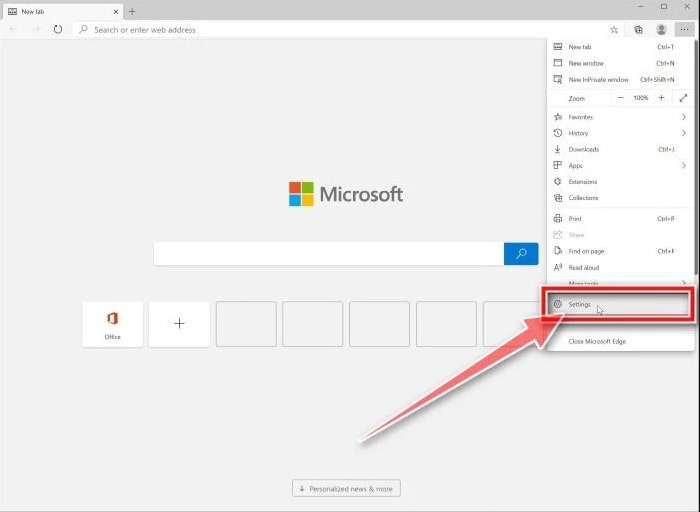Select New tab in the menu

[x=621, y=47]
